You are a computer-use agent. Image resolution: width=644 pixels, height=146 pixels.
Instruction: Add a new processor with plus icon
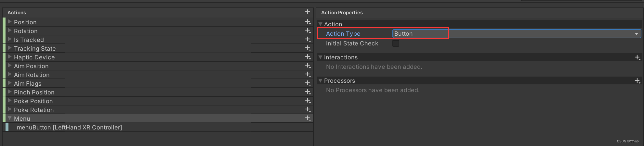(x=637, y=81)
